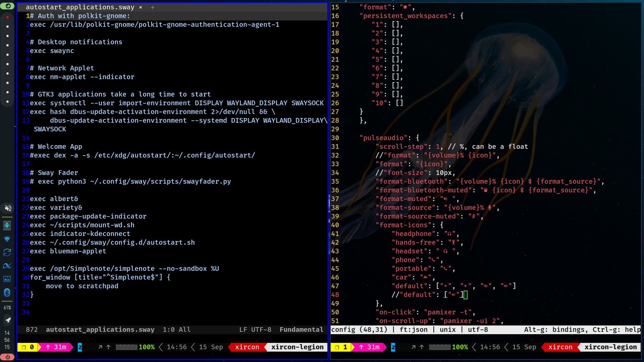Click the Fundamental mode label
The image size is (644, 362).
coord(302,329)
